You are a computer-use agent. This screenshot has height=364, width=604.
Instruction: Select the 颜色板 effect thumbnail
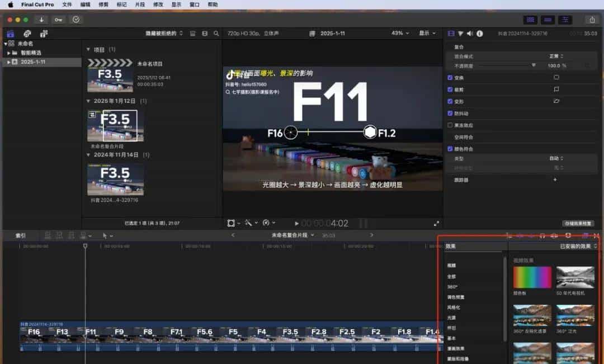(531, 278)
